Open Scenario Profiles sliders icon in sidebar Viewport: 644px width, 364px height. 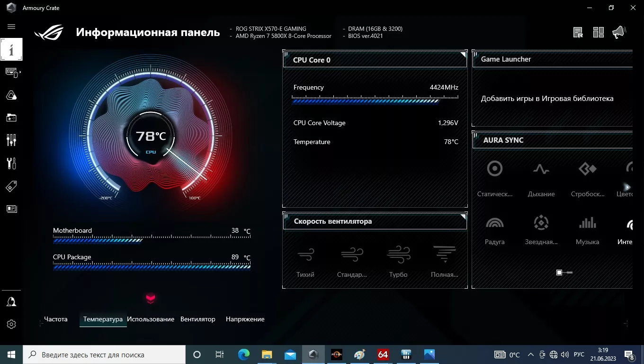[11, 140]
